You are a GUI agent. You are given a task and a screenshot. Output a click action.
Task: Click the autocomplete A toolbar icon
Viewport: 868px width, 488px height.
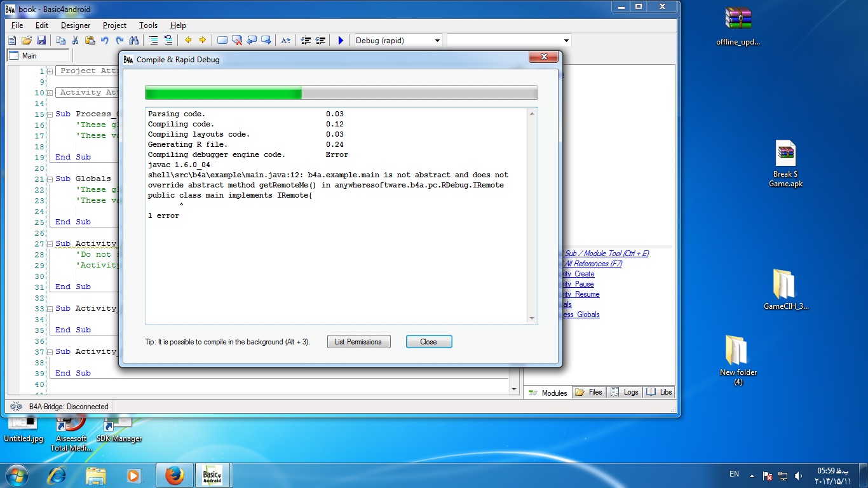(x=286, y=40)
